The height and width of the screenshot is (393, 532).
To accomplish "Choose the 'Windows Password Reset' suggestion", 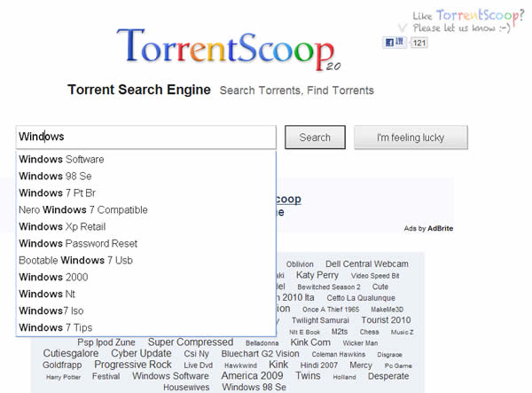I will pyautogui.click(x=146, y=243).
